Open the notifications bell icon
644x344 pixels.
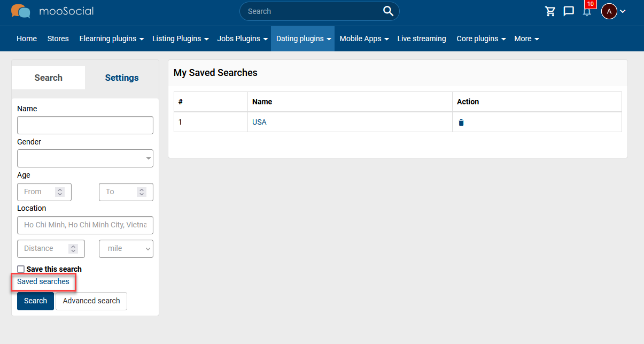coord(587,11)
